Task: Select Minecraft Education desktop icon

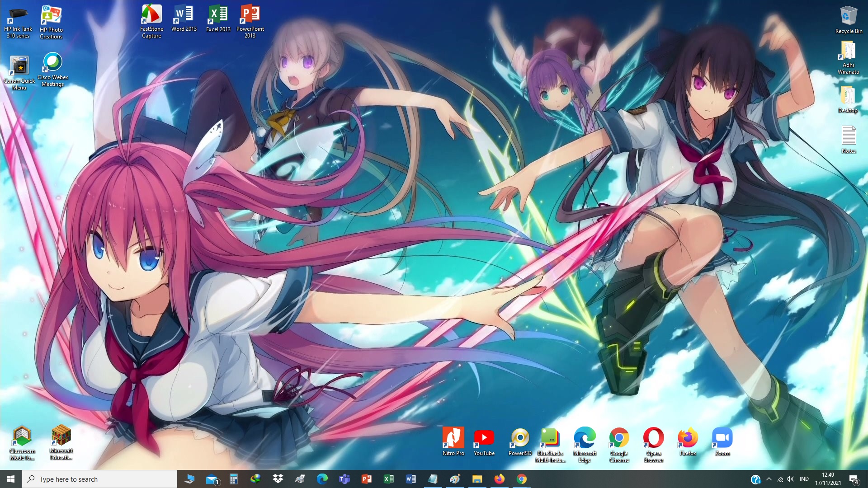Action: click(x=61, y=443)
